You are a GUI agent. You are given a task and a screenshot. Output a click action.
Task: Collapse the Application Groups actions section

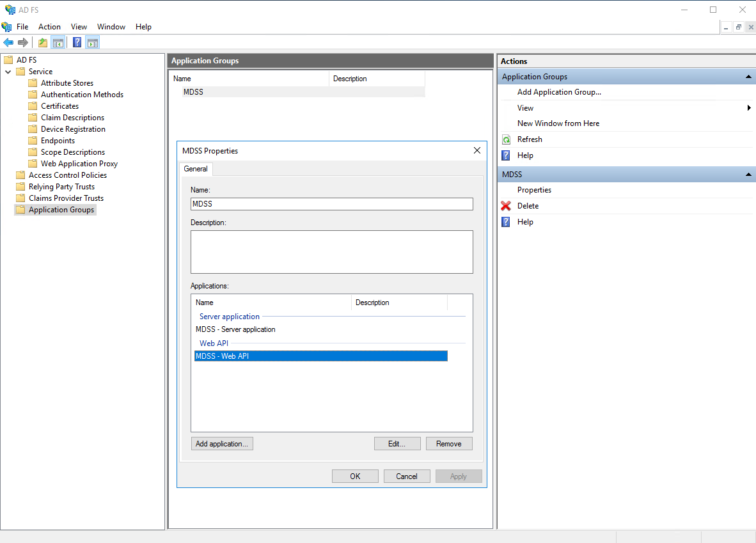(x=748, y=77)
